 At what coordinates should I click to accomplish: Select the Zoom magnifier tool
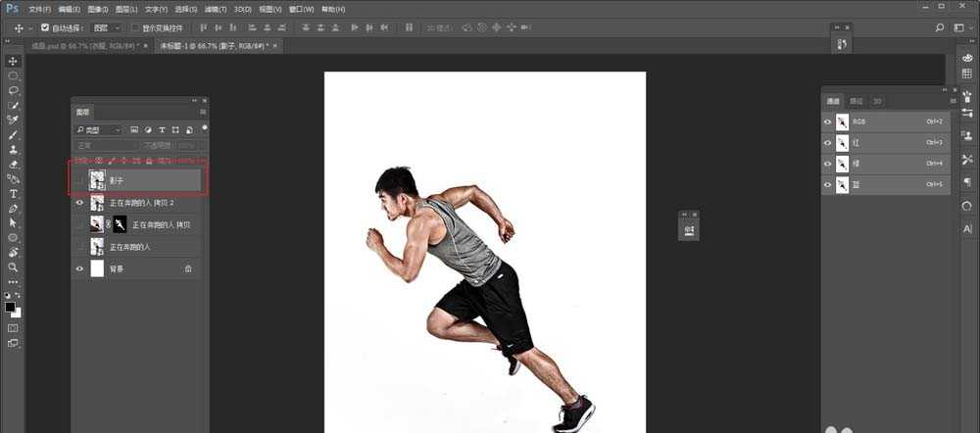(x=14, y=266)
